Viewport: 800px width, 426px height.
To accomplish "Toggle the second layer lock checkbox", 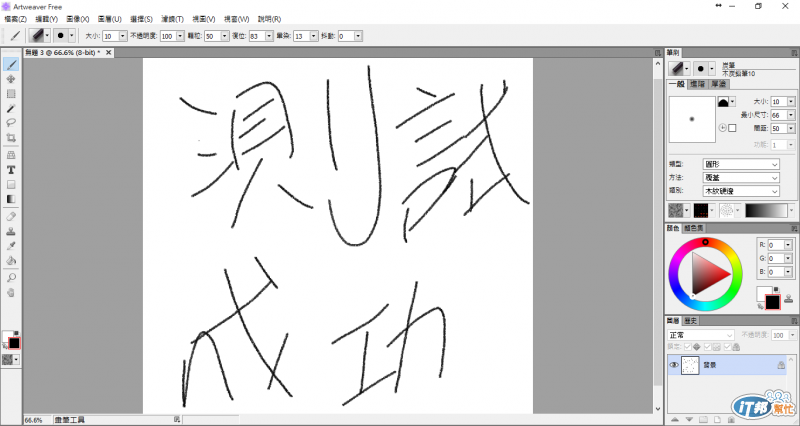I will coord(708,347).
